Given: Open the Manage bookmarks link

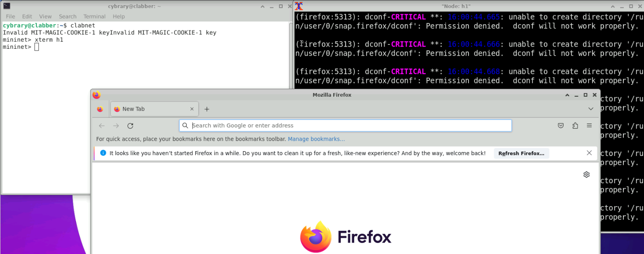Looking at the screenshot, I should pyautogui.click(x=316, y=139).
